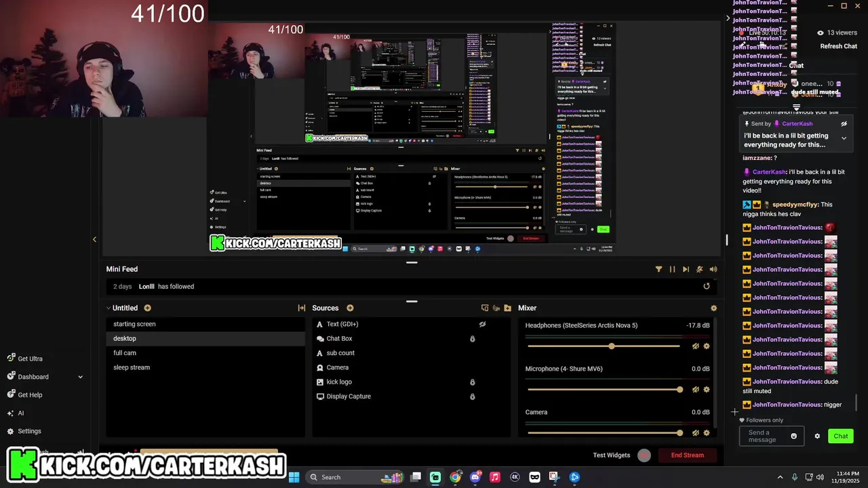Show hidden system tray icons

(x=780, y=477)
